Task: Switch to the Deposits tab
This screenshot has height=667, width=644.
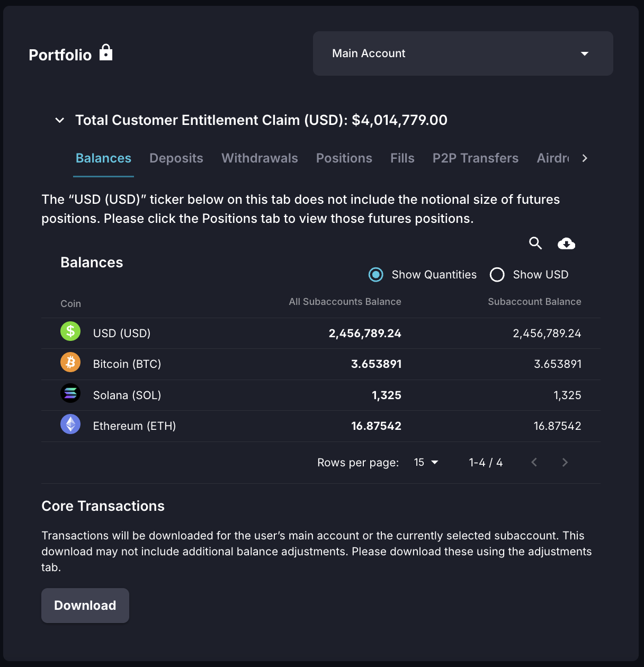Action: point(176,158)
